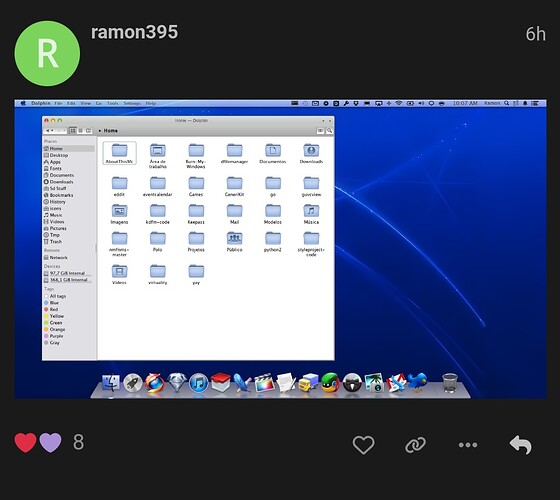Select the Público folder
560x500 pixels.
click(x=234, y=242)
